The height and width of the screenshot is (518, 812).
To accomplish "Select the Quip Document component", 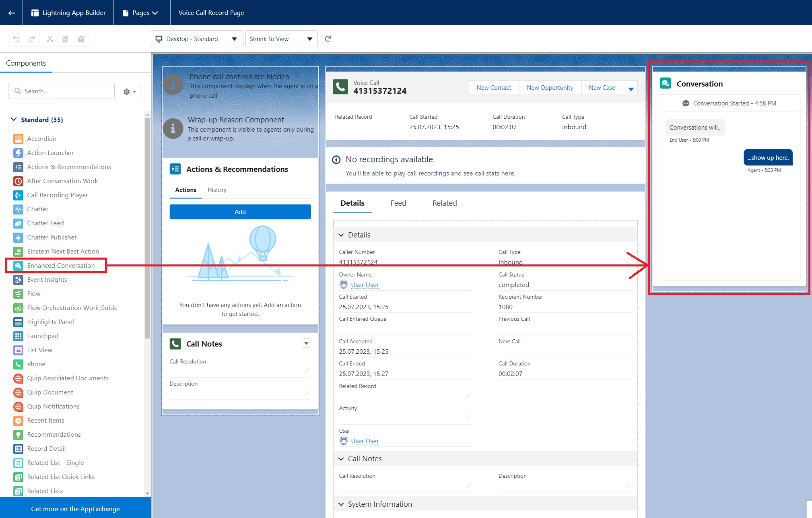I will [x=43, y=392].
